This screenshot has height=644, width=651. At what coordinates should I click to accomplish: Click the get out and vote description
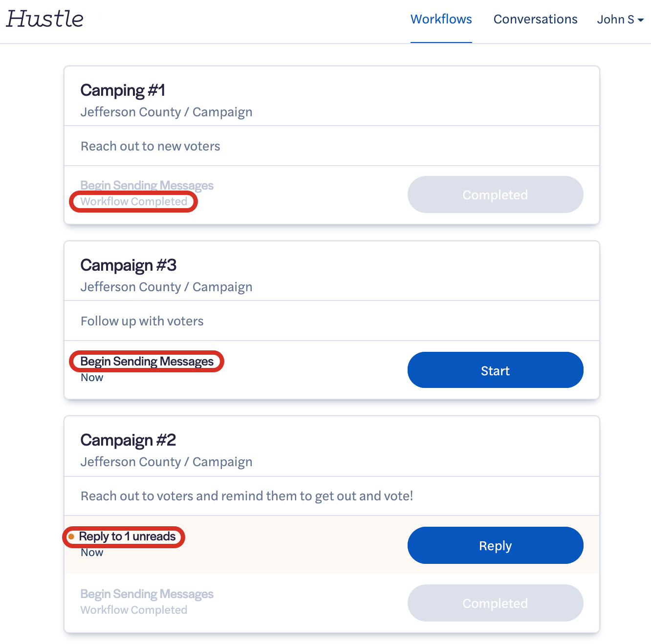tap(247, 496)
